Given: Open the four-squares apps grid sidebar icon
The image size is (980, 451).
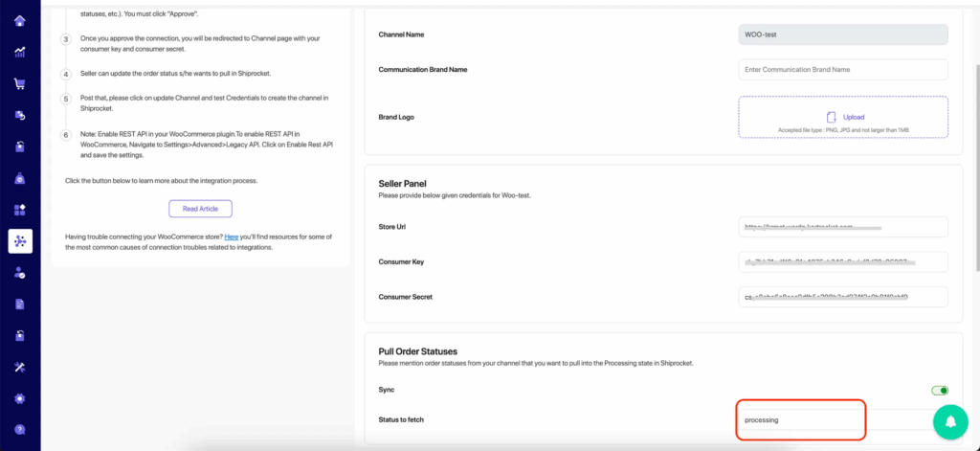Looking at the screenshot, I should [20, 209].
